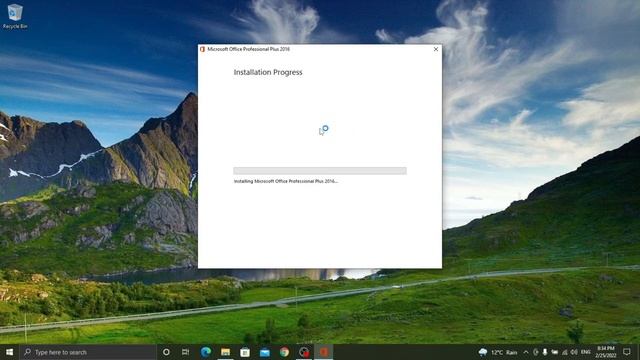Open the volume control speaker icon
640x360 pixels.
574,352
